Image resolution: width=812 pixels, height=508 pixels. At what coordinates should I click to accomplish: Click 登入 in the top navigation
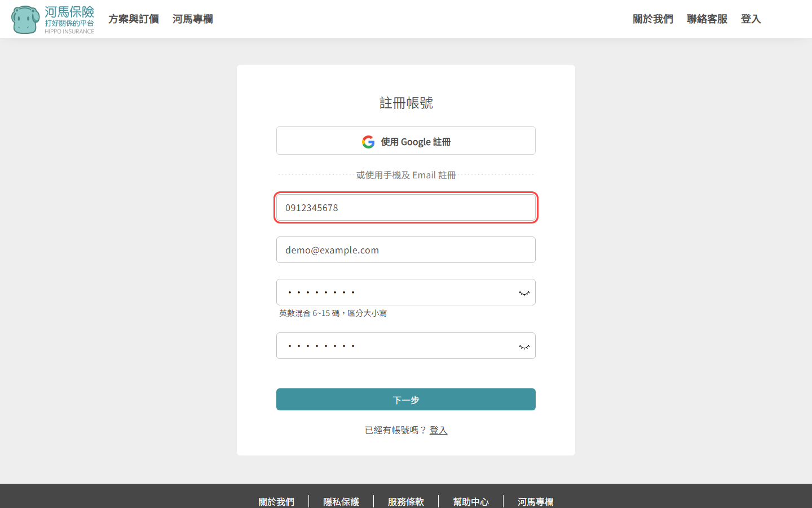tap(751, 19)
